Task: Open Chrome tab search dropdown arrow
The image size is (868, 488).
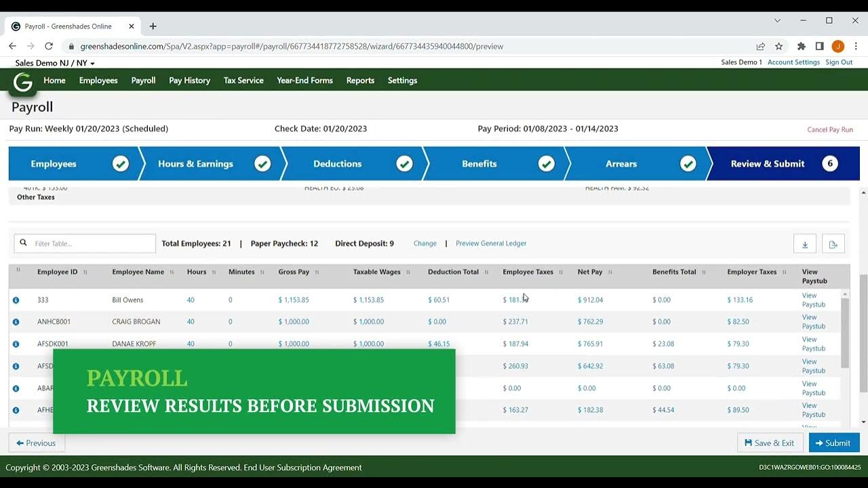Action: pyautogui.click(x=777, y=20)
